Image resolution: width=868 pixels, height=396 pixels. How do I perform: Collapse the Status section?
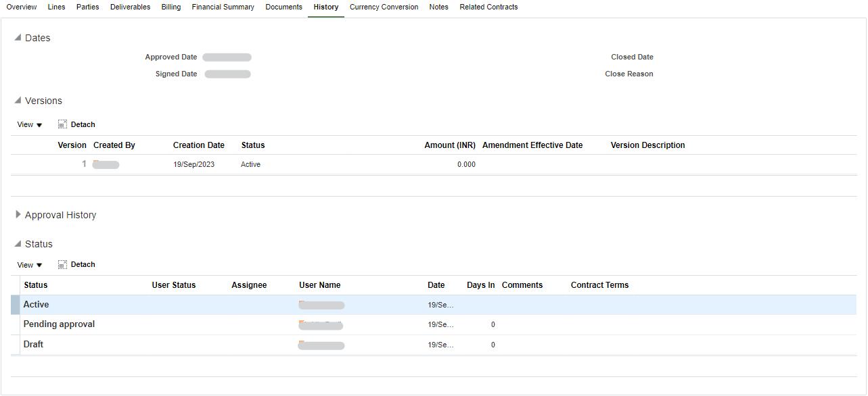point(17,244)
